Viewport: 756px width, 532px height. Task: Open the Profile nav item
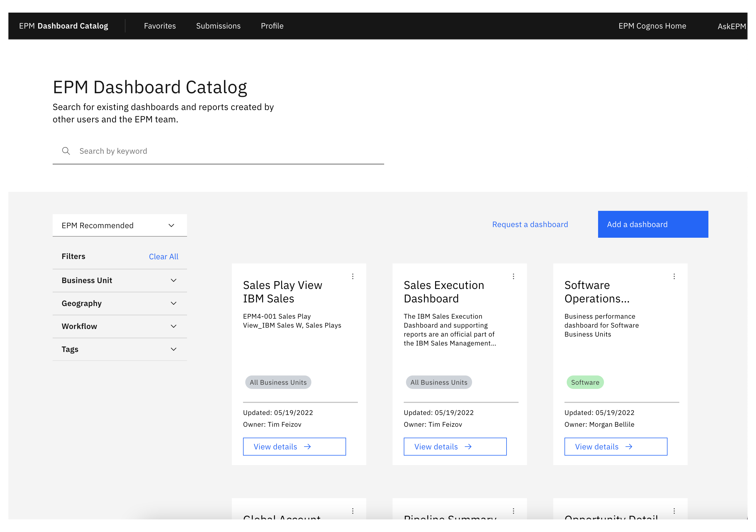click(x=272, y=26)
